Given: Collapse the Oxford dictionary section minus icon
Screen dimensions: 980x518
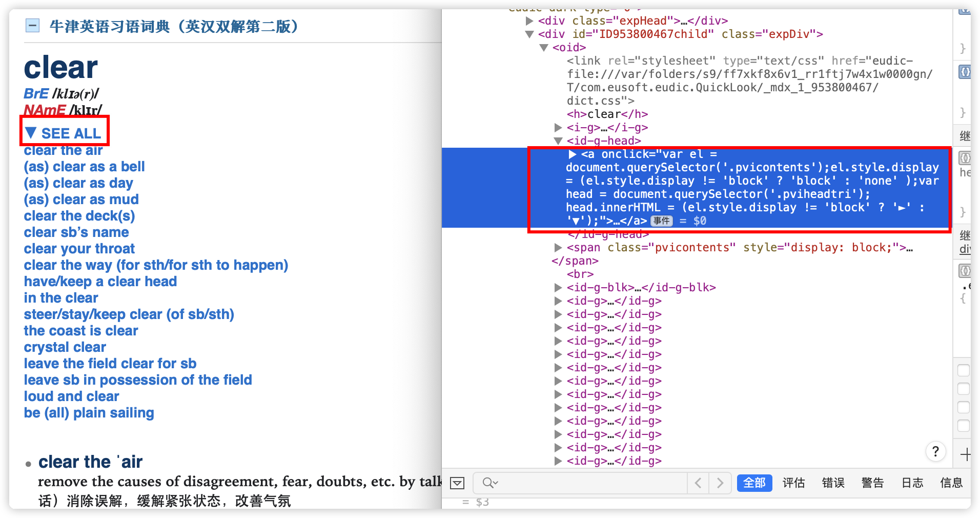Looking at the screenshot, I should click(32, 26).
